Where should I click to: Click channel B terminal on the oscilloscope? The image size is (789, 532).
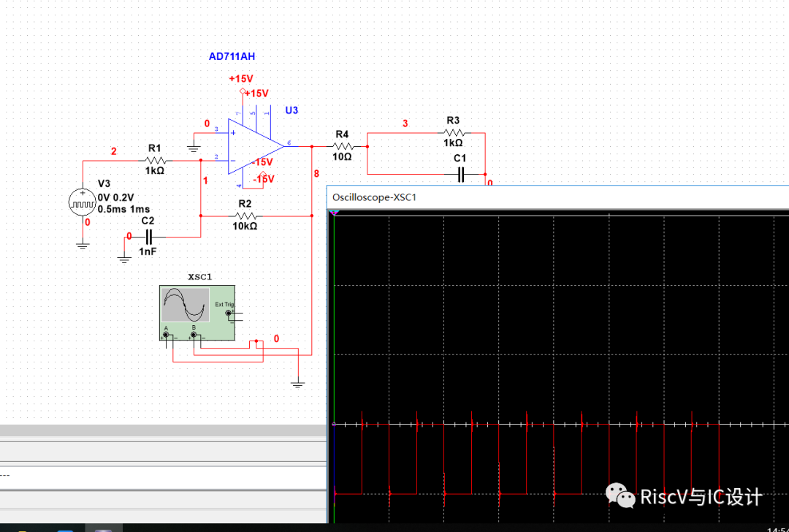pos(194,335)
